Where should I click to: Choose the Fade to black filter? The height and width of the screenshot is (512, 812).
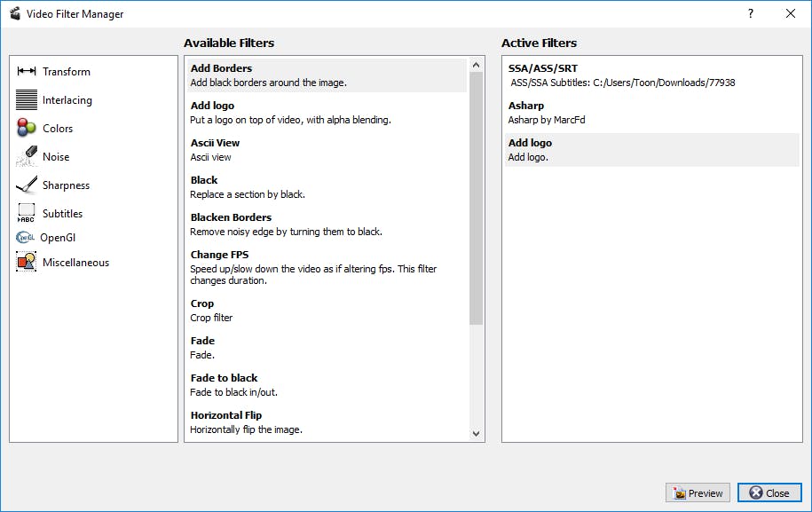[327, 385]
